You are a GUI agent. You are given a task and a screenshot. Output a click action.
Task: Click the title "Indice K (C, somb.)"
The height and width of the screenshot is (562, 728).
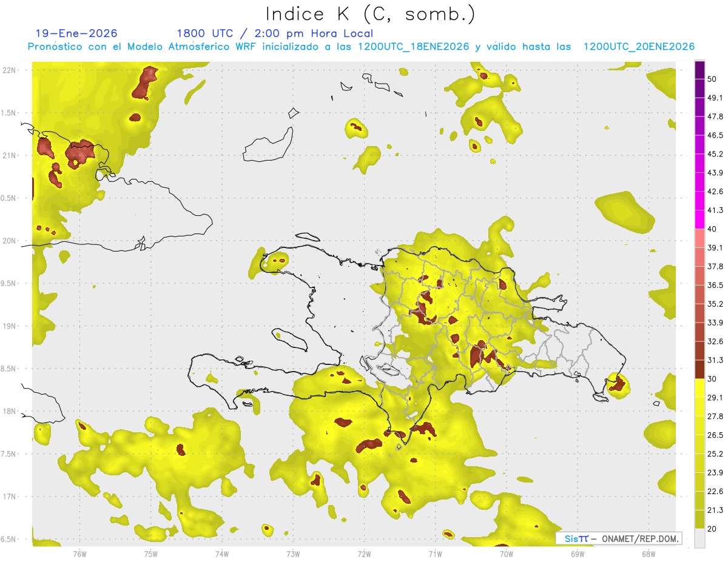371,15
